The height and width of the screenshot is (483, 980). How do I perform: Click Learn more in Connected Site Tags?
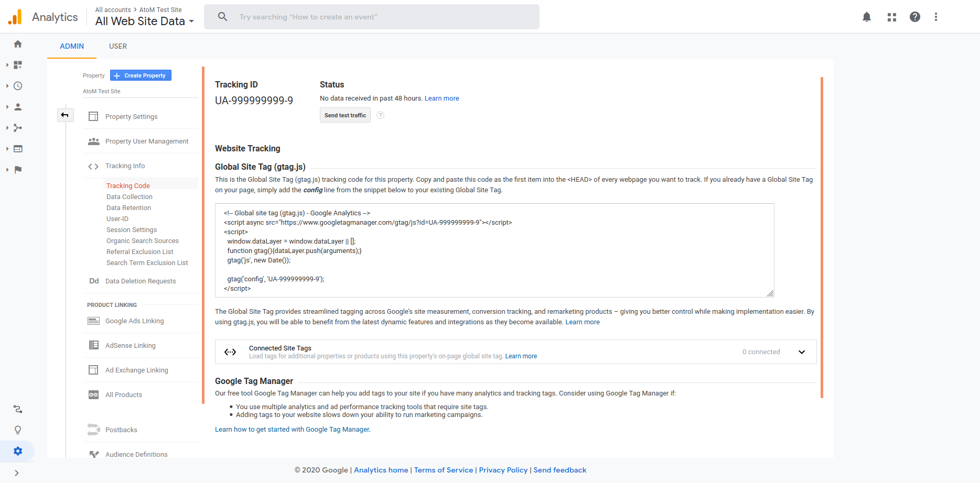(x=521, y=356)
